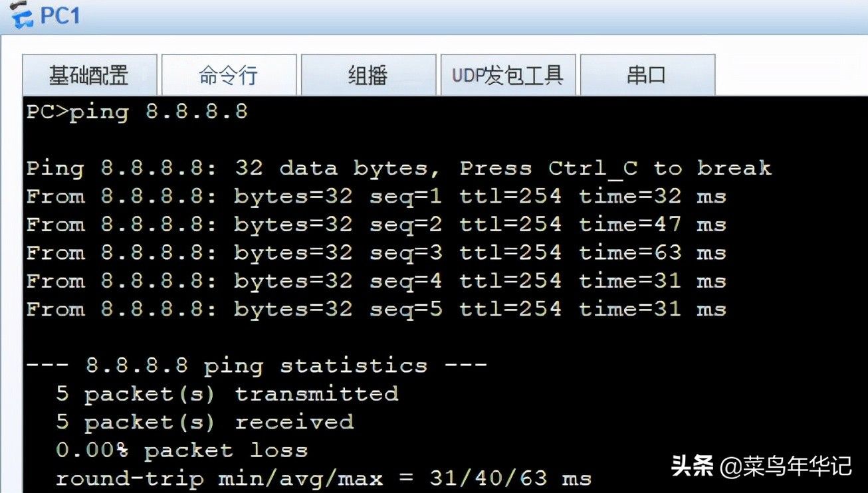
Task: Click the 'PC>ping 8.8.8.8' command line
Action: click(x=137, y=112)
